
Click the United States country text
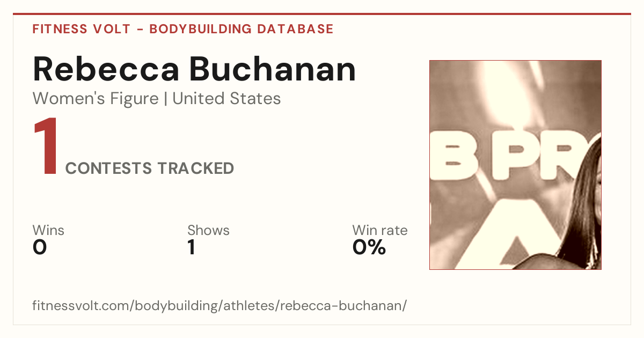click(226, 99)
